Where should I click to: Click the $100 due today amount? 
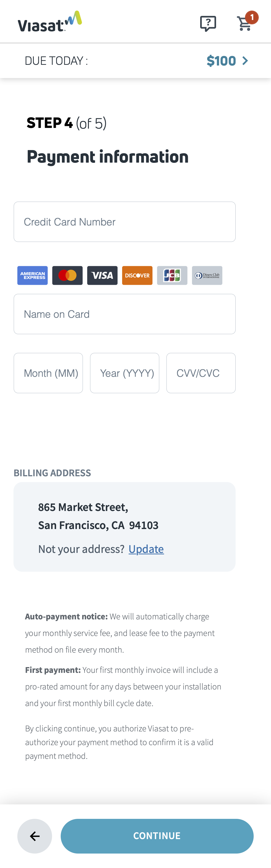click(x=221, y=61)
